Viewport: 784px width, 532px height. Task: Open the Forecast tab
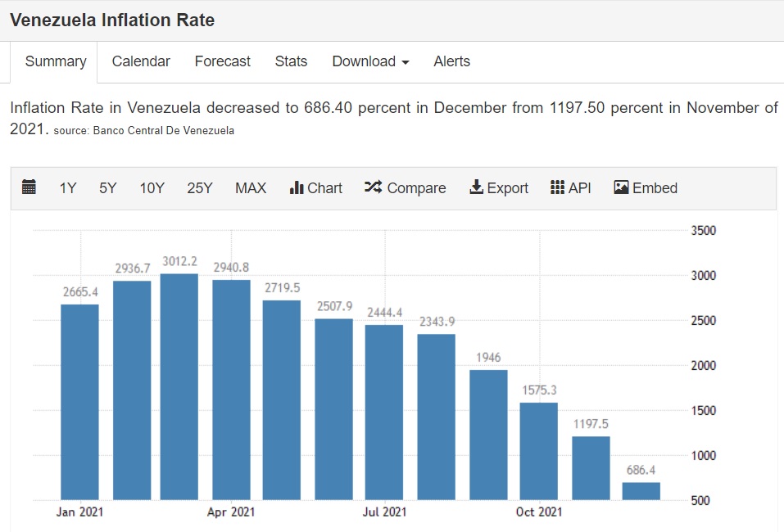pyautogui.click(x=223, y=61)
